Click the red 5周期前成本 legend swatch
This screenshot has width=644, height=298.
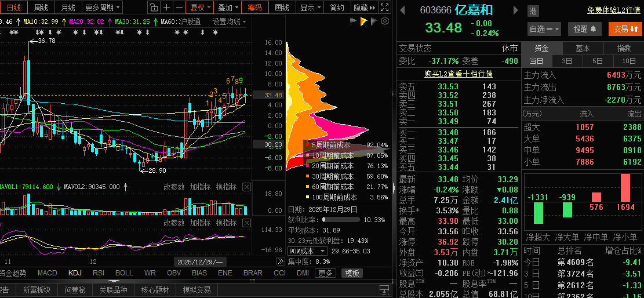click(x=307, y=145)
